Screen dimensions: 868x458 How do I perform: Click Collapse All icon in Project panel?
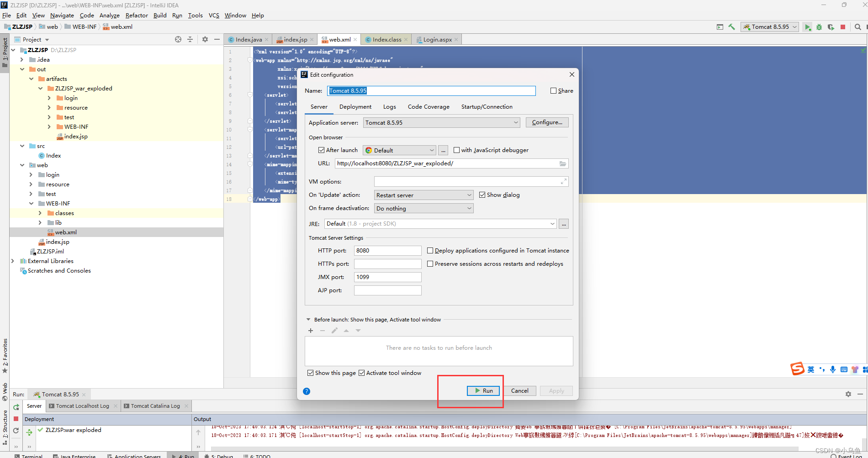coord(190,39)
